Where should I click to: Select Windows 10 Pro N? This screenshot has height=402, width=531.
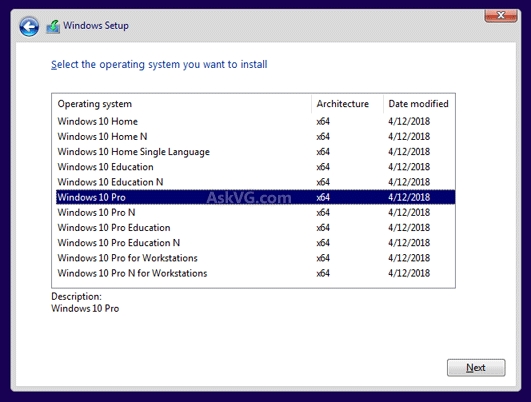[255, 212]
